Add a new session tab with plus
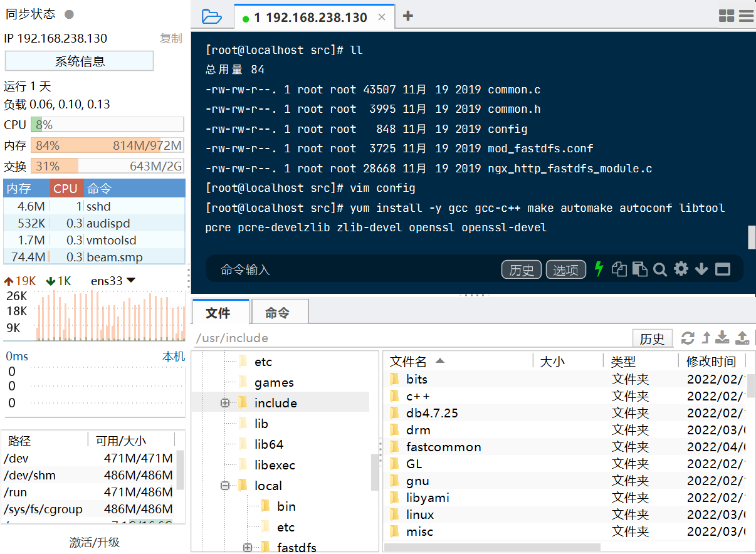The image size is (756, 554). 407,16
